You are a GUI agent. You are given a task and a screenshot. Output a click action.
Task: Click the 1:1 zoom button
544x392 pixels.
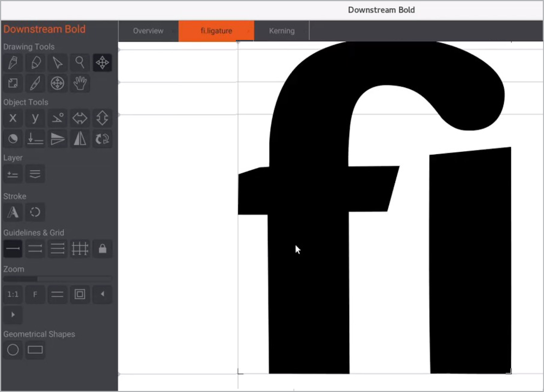pyautogui.click(x=13, y=294)
